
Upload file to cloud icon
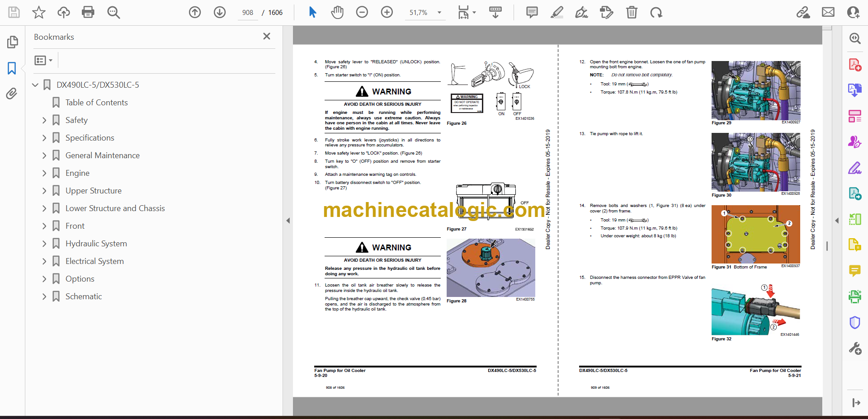point(64,12)
